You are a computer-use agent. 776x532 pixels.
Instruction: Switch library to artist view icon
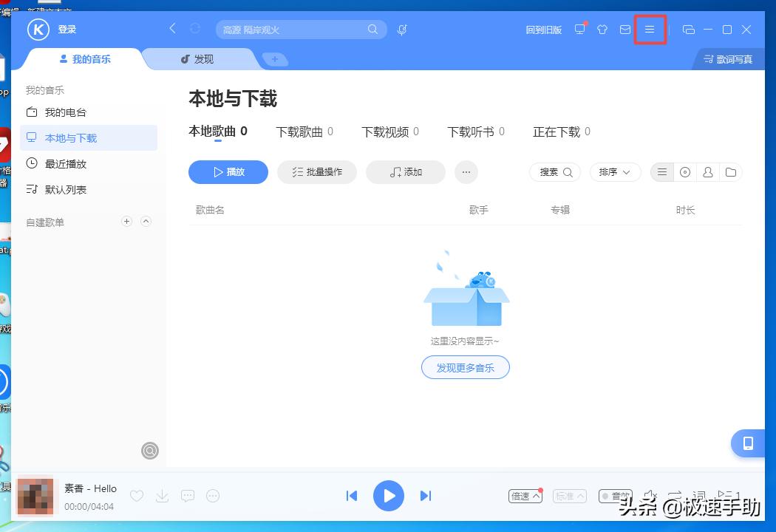point(708,171)
